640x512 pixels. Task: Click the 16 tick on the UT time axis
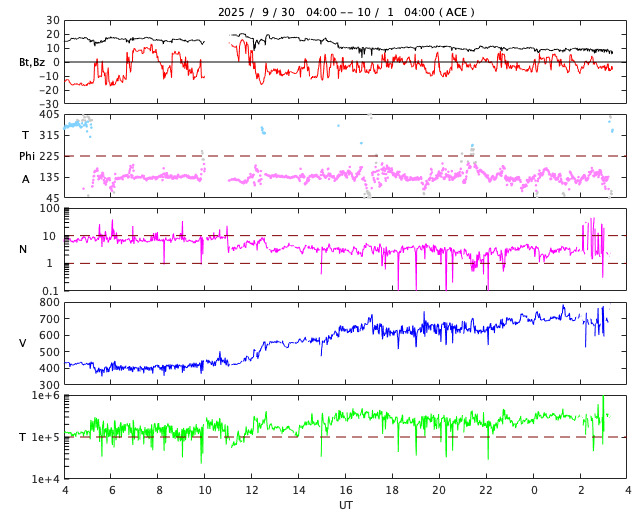346,491
